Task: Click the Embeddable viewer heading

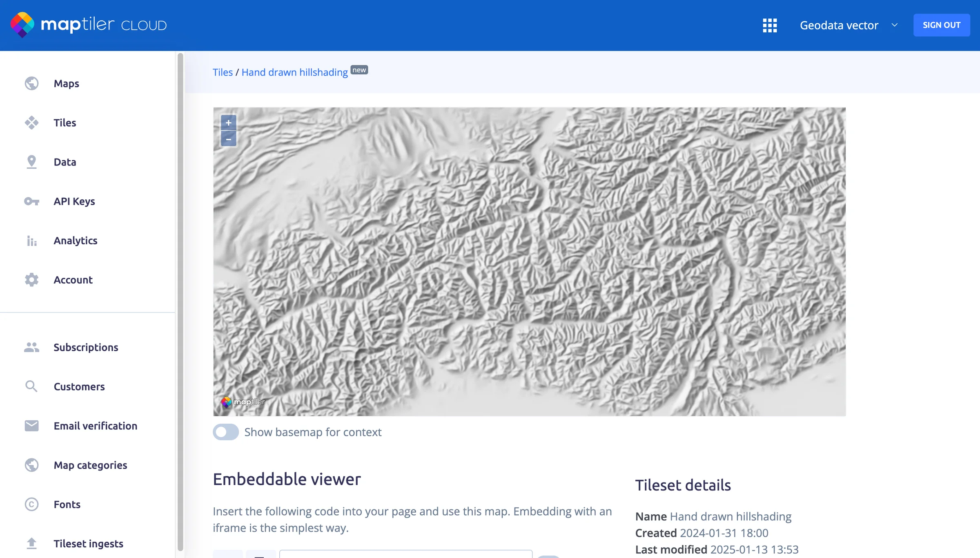Action: coord(287,479)
